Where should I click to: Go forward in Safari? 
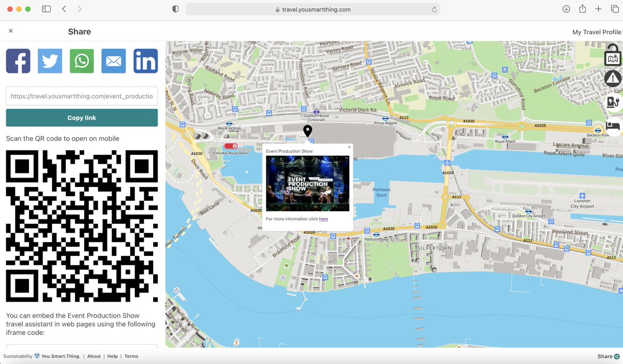[x=79, y=9]
